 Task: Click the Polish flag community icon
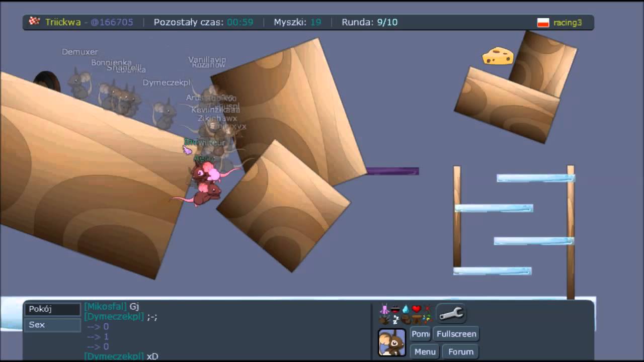[543, 22]
